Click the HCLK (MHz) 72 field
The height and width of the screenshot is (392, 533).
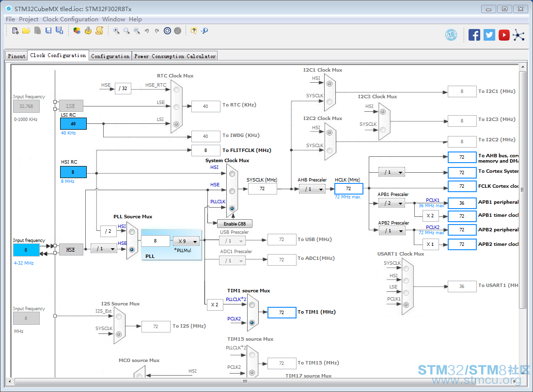pos(348,189)
